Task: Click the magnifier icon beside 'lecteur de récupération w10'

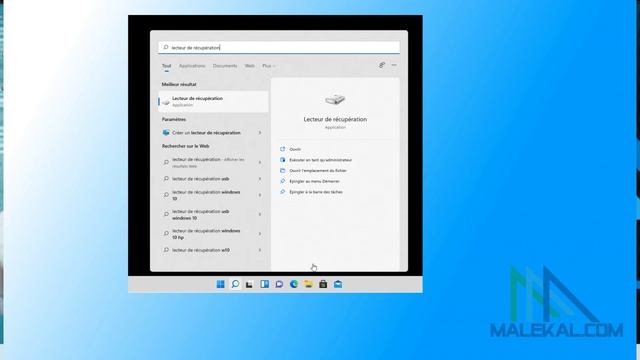Action: [166, 250]
